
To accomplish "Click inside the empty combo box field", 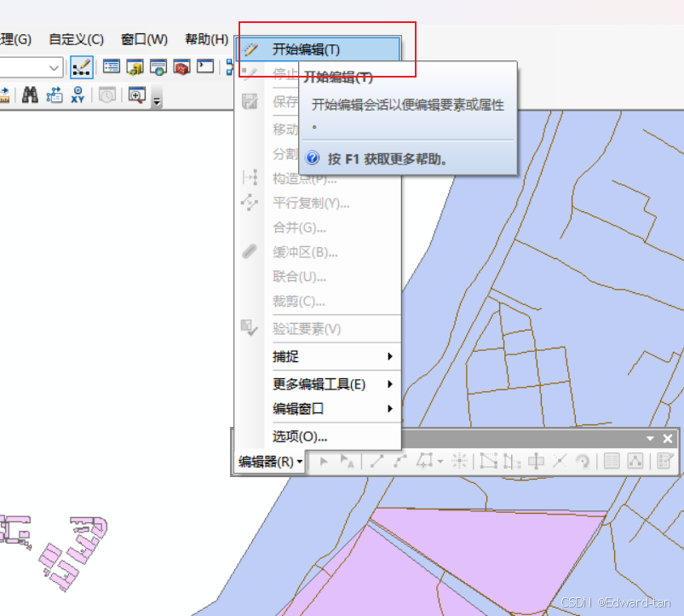I will tap(26, 66).
